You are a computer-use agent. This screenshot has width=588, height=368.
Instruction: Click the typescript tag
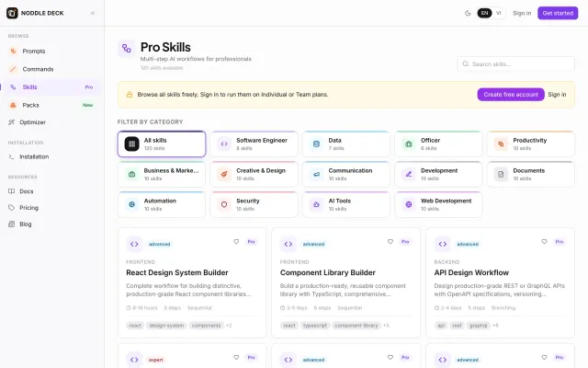point(314,326)
